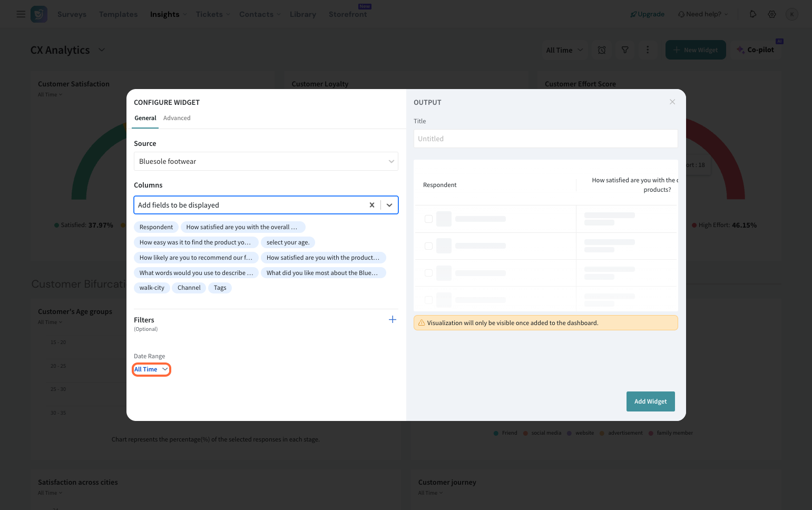Click the settings gear icon in header
Screen dimensions: 812x510
point(772,14)
